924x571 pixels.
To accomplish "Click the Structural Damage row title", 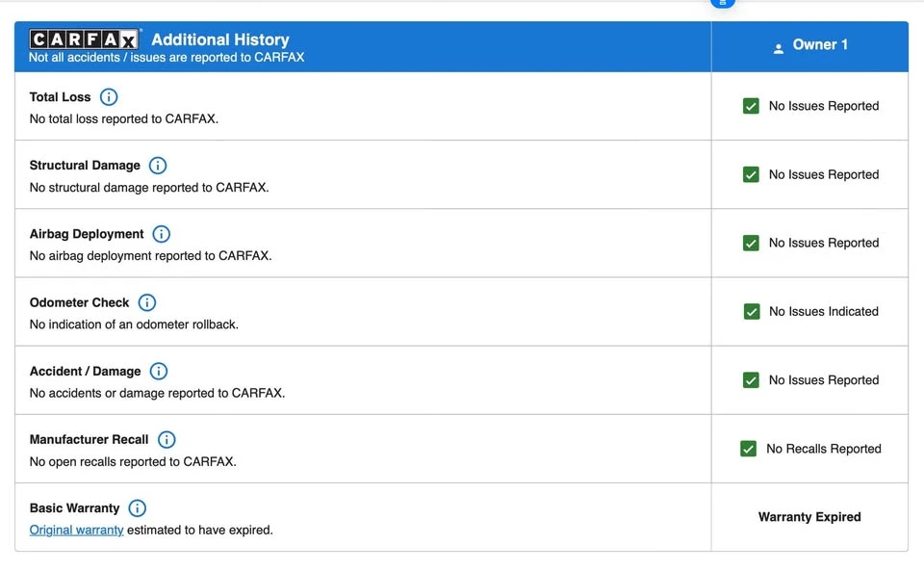I will (85, 166).
